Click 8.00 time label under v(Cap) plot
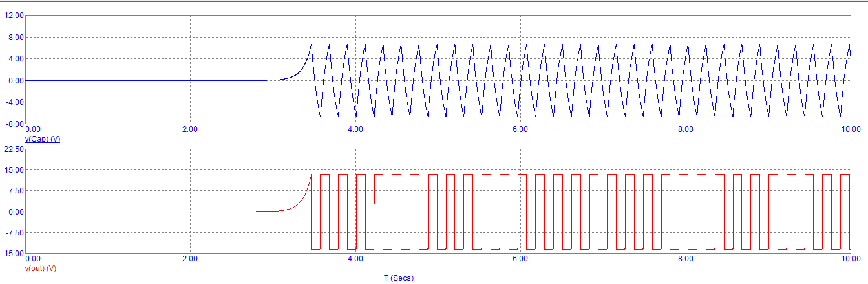Image resolution: width=868 pixels, height=284 pixels. [x=685, y=129]
